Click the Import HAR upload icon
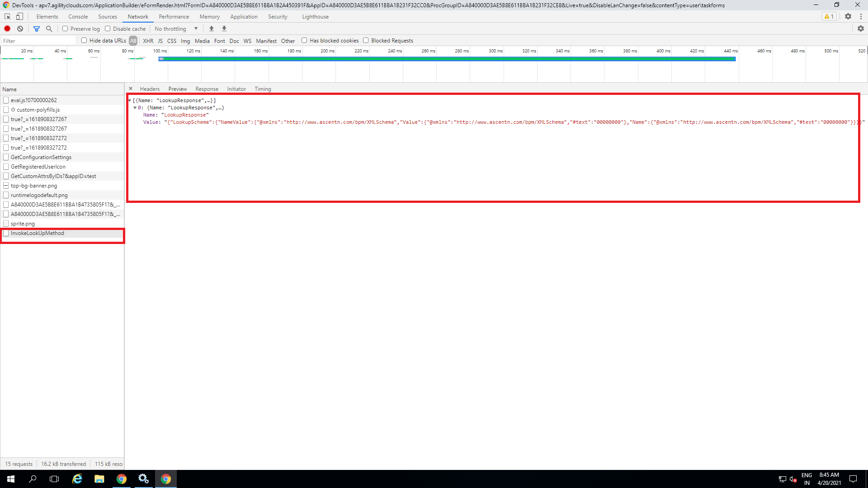This screenshot has width=868, height=488. [x=211, y=28]
